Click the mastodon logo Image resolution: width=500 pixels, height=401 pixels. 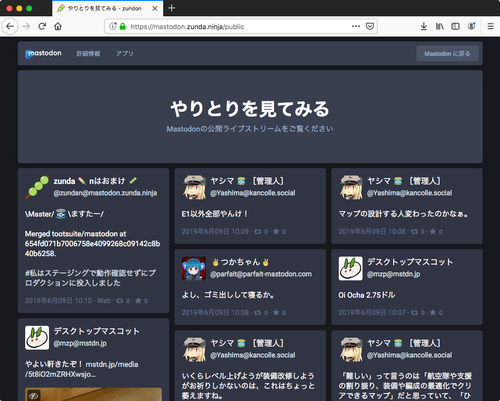click(x=43, y=53)
